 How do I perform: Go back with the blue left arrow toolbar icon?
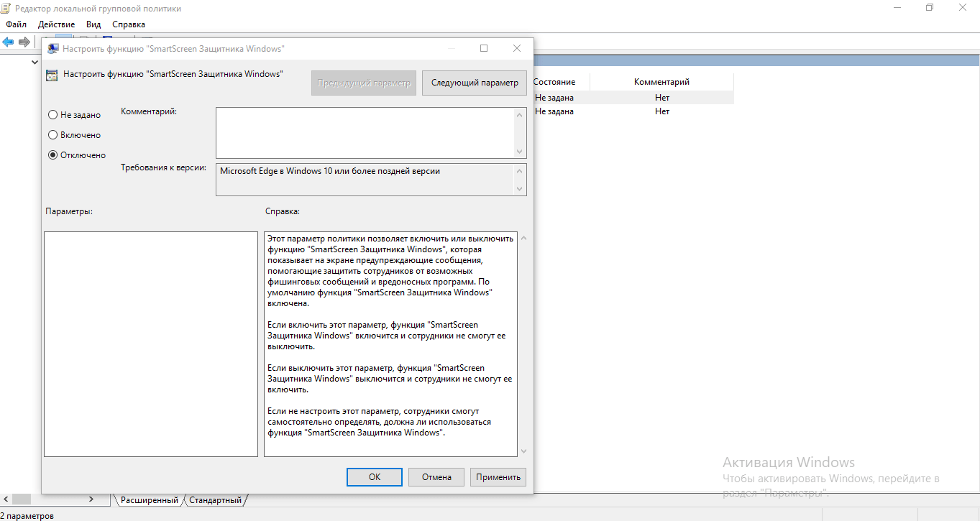[x=8, y=42]
